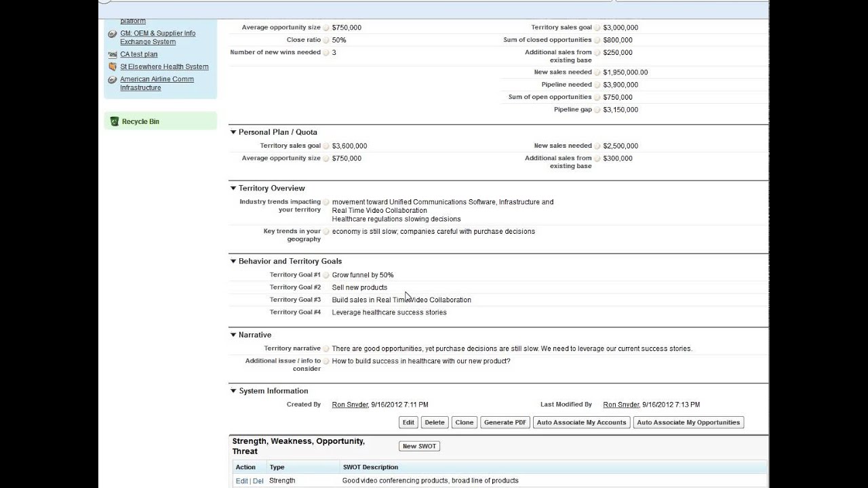
Task: Click help icon next to $1,950,000.00 New sales needed
Action: coord(597,73)
